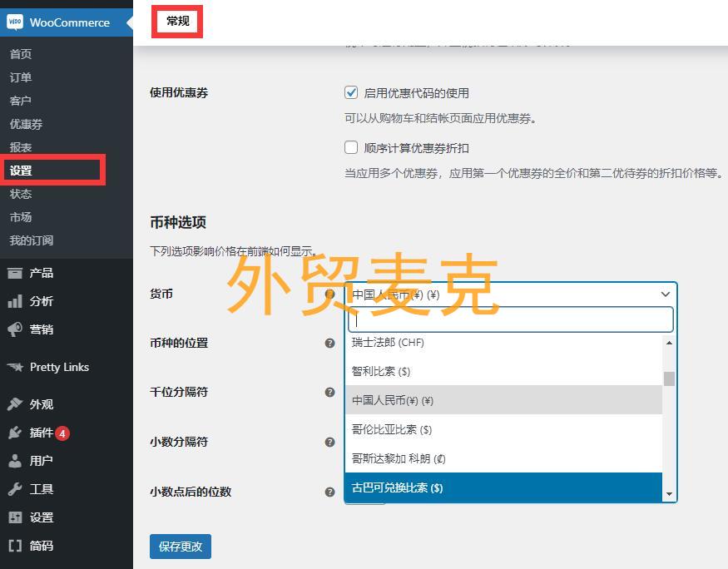Click the WooCommerce logo icon in sidebar
The height and width of the screenshot is (569, 728).
click(x=15, y=22)
